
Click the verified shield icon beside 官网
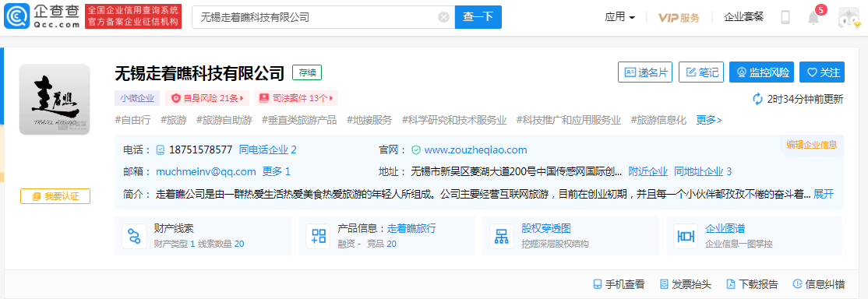pyautogui.click(x=415, y=149)
